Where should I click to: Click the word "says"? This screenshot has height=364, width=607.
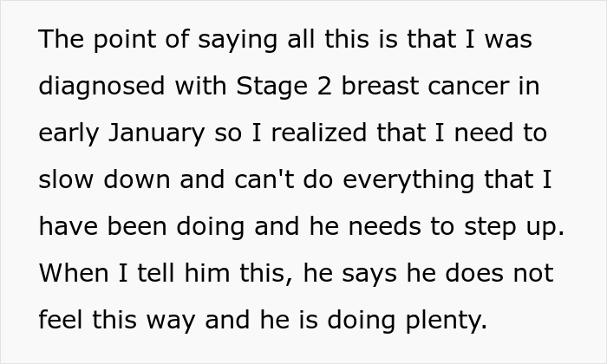[369, 275]
